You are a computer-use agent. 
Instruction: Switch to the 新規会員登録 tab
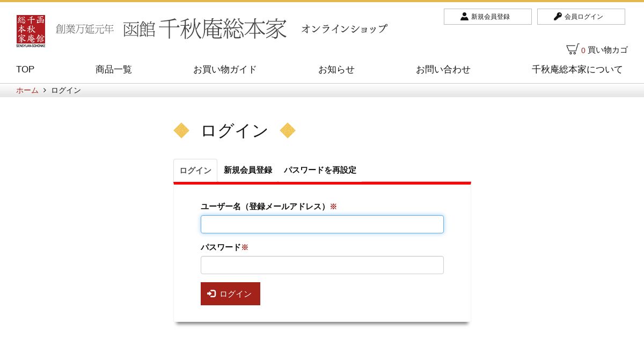pos(248,170)
